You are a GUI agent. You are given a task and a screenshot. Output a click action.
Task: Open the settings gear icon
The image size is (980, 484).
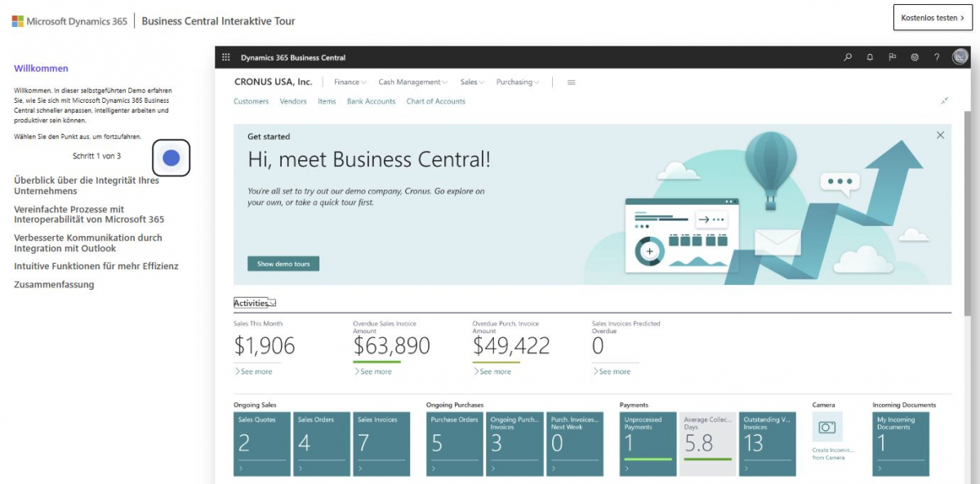point(915,57)
